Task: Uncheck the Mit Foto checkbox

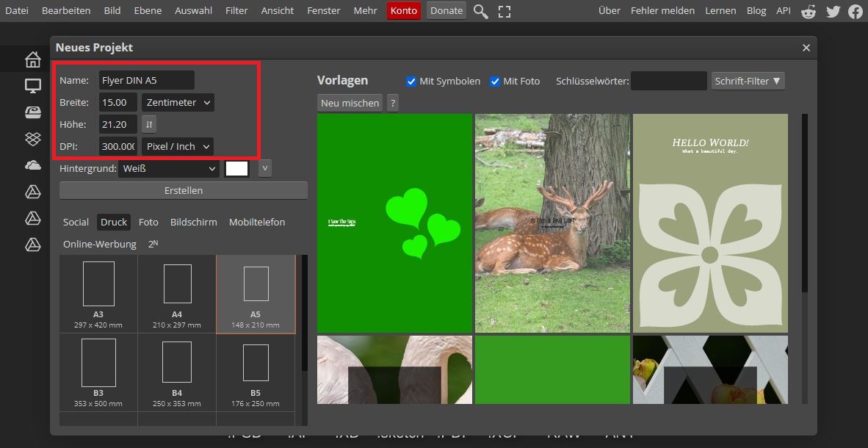Action: point(495,81)
